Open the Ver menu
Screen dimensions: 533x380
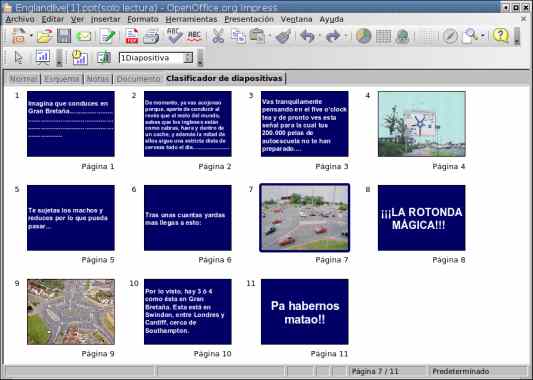click(x=77, y=19)
